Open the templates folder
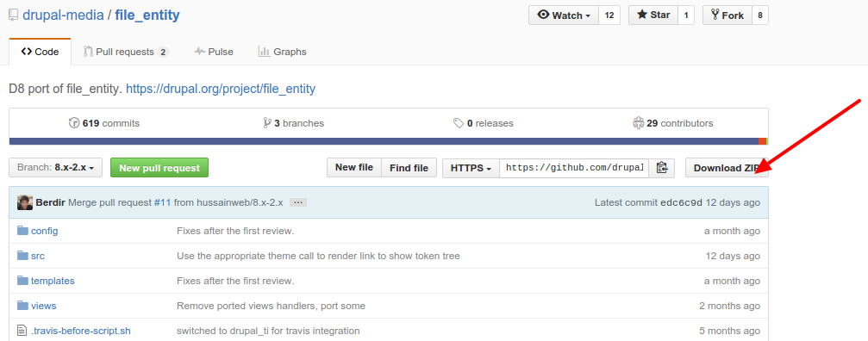The height and width of the screenshot is (341, 868). [x=53, y=281]
